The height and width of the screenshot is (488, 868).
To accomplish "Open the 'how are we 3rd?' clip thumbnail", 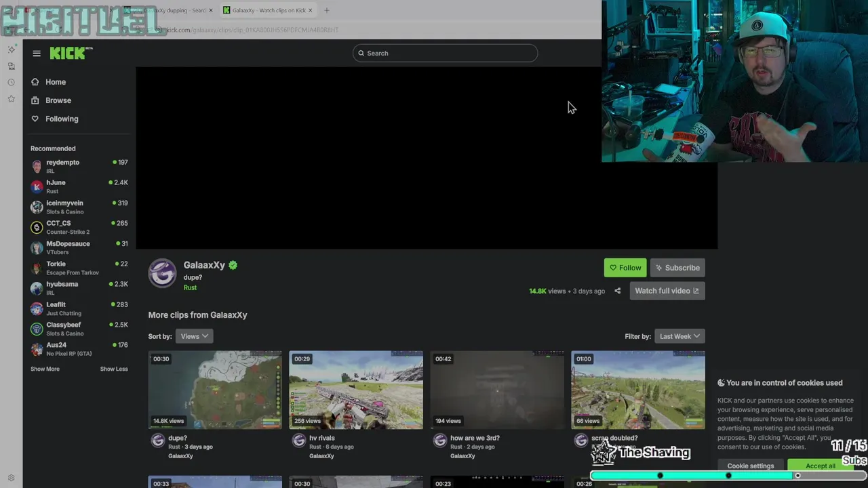I will (497, 390).
